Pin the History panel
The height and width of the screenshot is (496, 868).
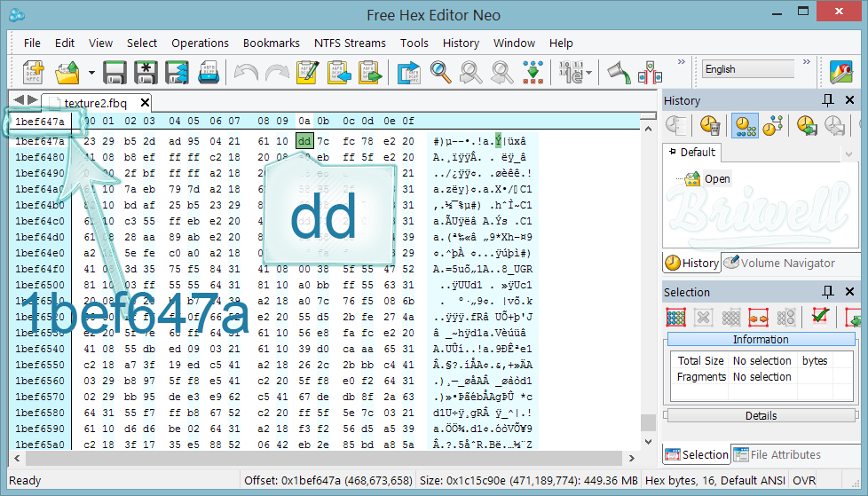[x=827, y=100]
